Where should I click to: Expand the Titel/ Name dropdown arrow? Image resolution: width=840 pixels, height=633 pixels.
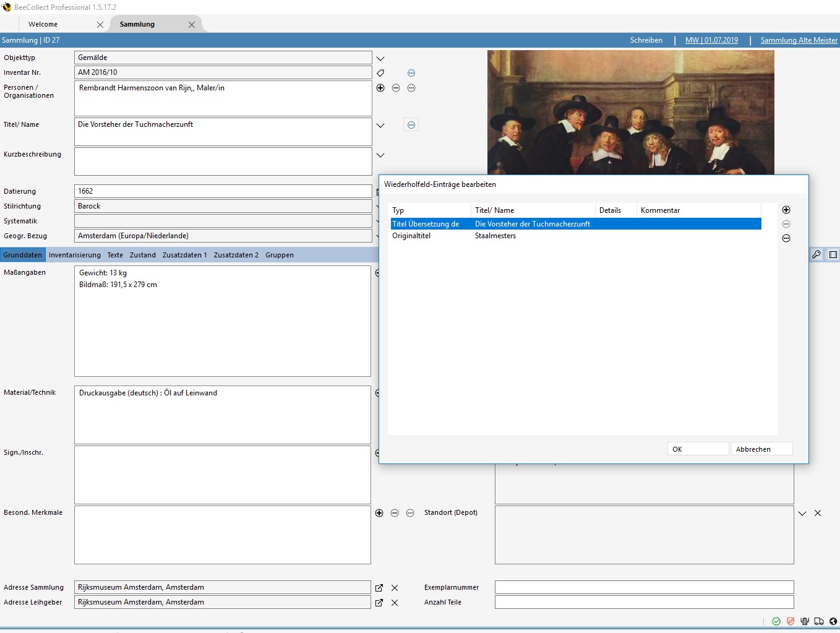click(x=380, y=126)
